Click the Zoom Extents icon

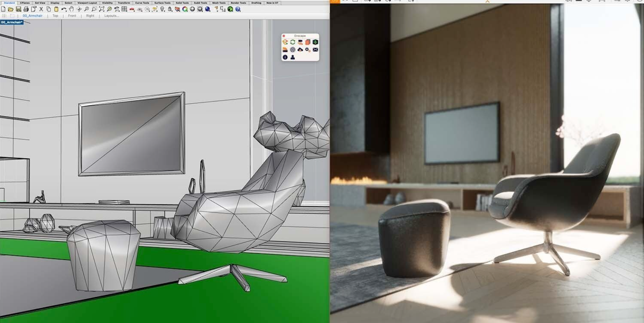102,9
